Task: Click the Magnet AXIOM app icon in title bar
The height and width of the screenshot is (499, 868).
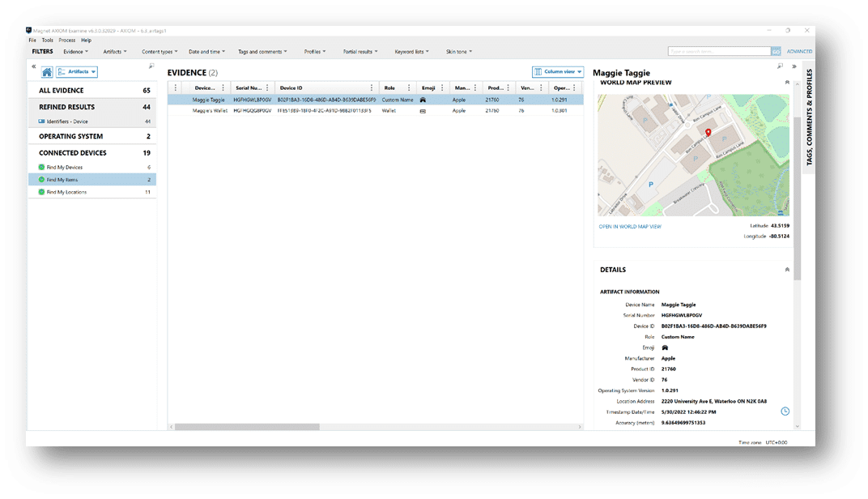Action: [x=29, y=31]
